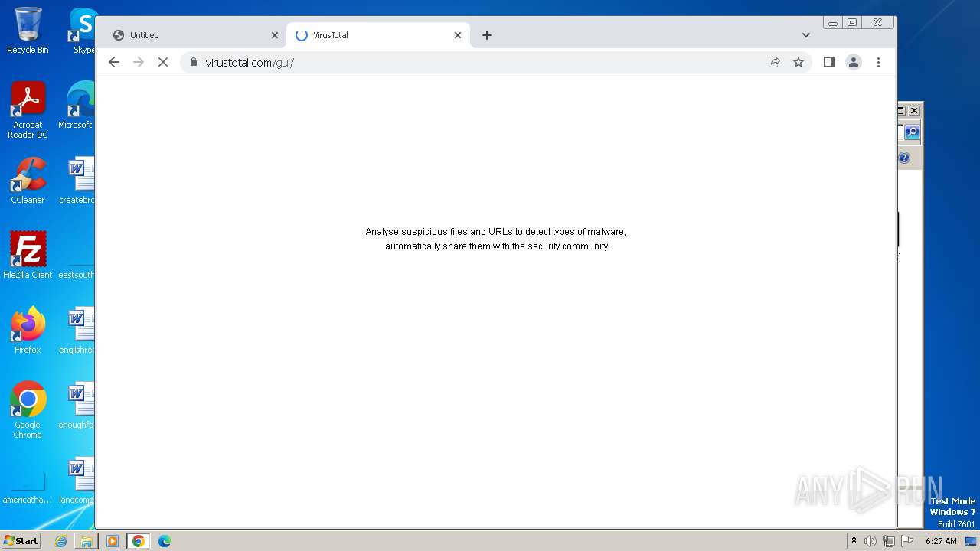Screen dimensions: 980x551
Task: Open the volume speaker tray icon
Action: coord(871,541)
